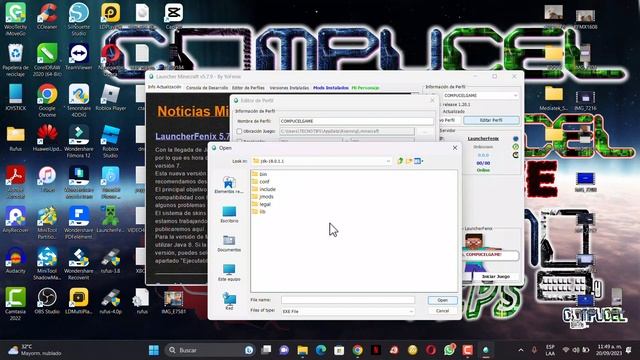Open CCleaner desktop shortcut
Viewport: 640px width, 360px height.
coord(47,16)
